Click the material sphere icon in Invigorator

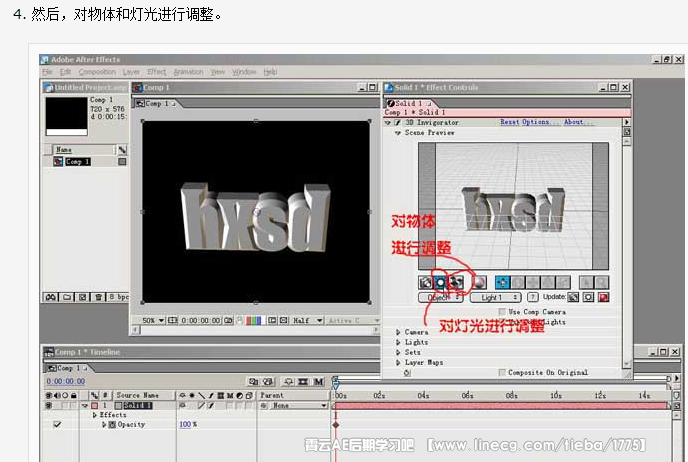[480, 283]
